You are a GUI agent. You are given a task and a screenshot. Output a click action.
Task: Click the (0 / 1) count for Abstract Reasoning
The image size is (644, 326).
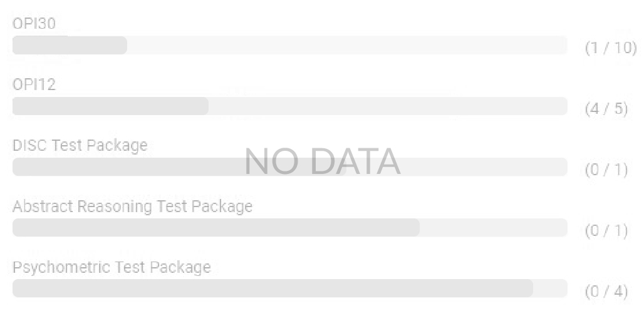[x=606, y=231]
